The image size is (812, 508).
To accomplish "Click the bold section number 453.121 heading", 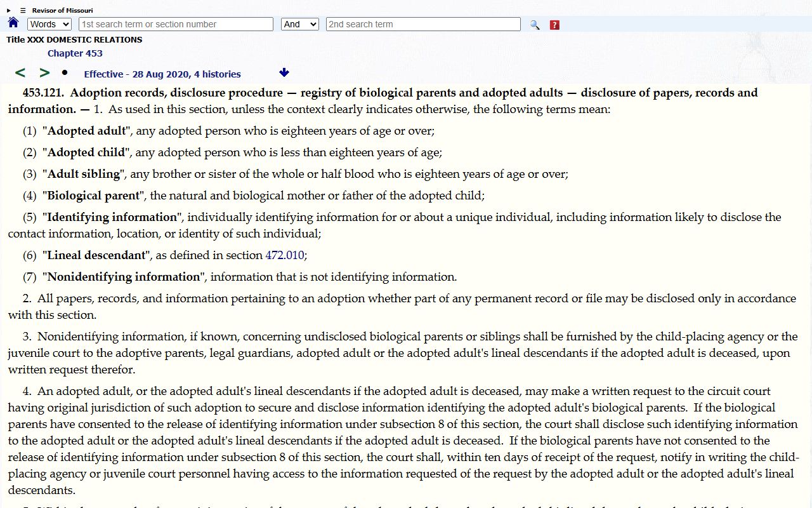I will (43, 93).
